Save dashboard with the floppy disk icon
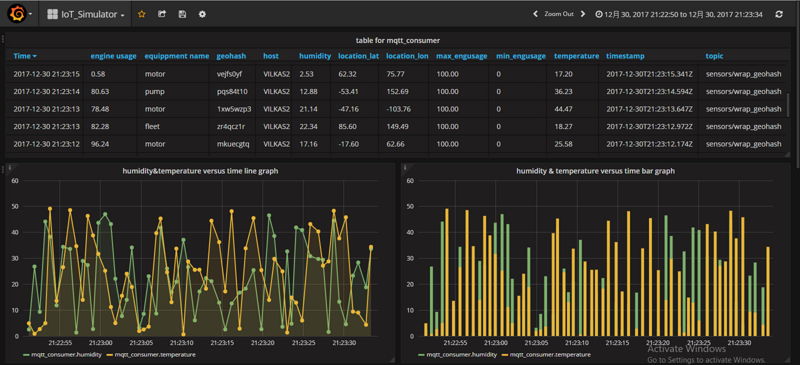This screenshot has width=800, height=365. point(182,14)
